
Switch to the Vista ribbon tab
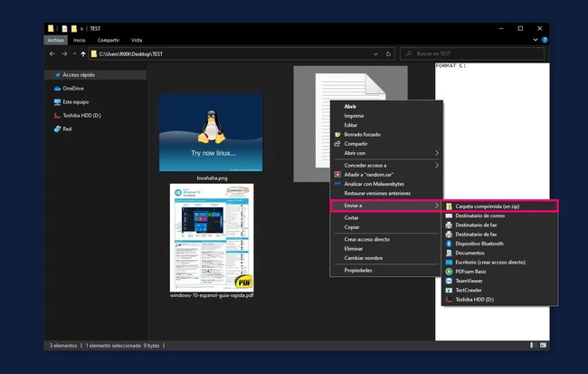pyautogui.click(x=137, y=41)
